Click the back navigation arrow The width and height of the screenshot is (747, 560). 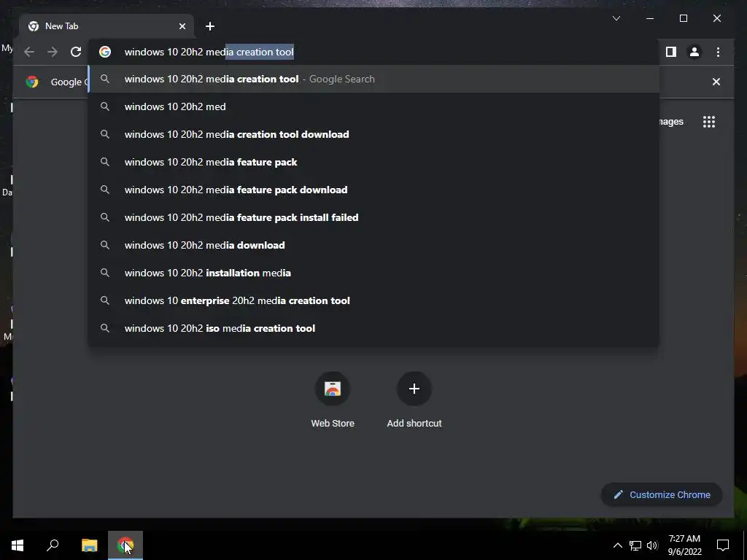tap(29, 52)
